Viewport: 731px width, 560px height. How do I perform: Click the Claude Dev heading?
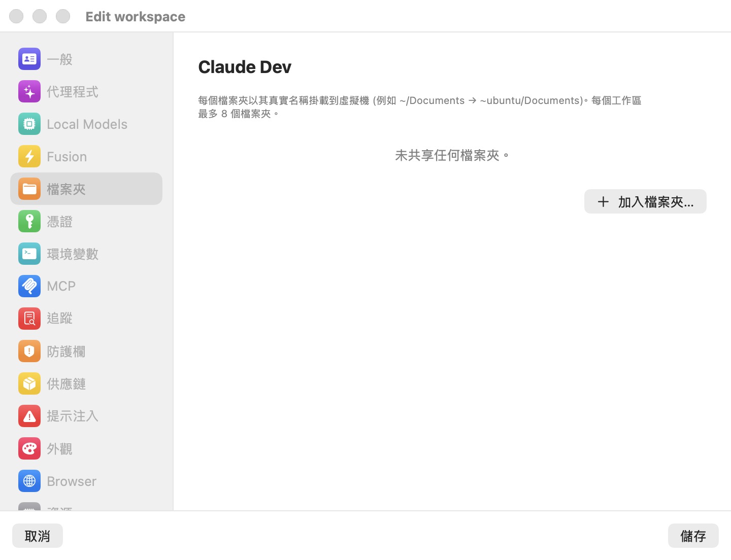[x=245, y=67]
